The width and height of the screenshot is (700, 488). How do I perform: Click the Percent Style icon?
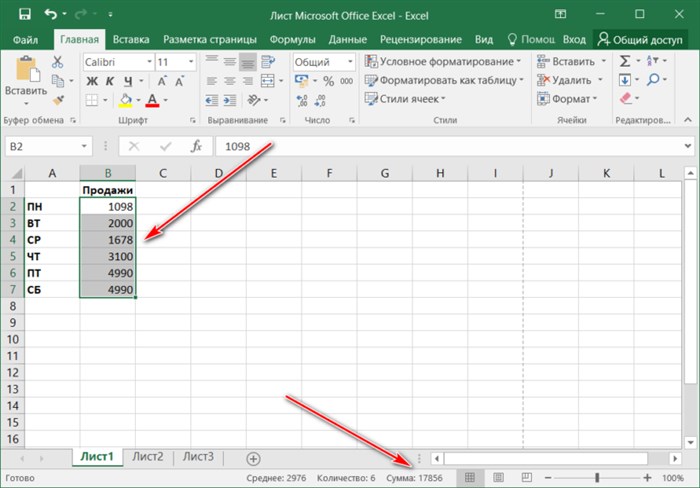point(329,81)
